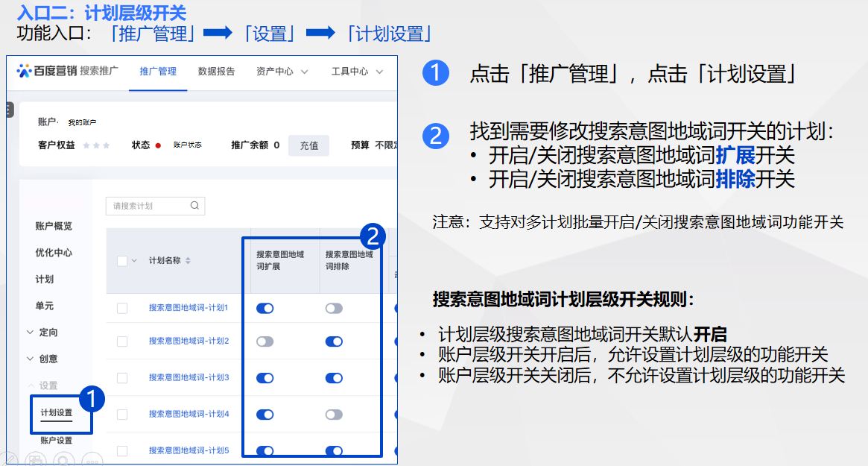Click the round magnifier icon at bottom left

click(x=65, y=459)
